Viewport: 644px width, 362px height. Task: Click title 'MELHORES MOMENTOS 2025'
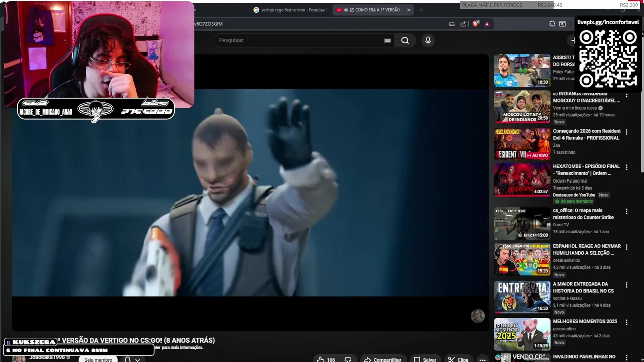click(585, 321)
